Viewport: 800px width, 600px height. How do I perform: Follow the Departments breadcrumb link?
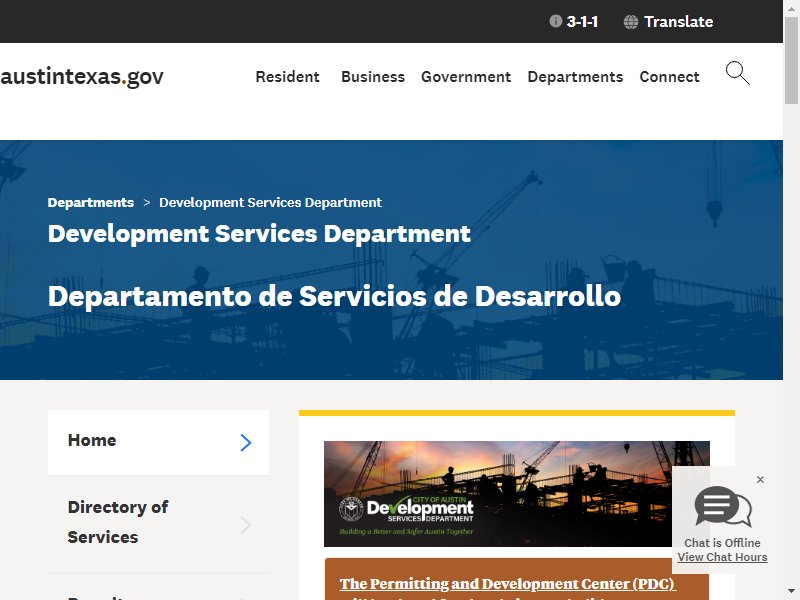coord(91,203)
